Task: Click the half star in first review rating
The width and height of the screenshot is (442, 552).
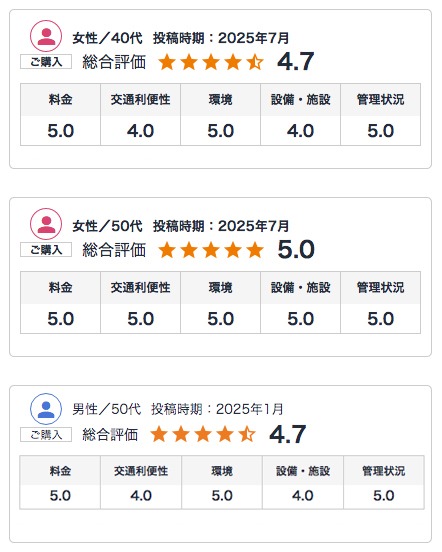Action: [x=255, y=62]
